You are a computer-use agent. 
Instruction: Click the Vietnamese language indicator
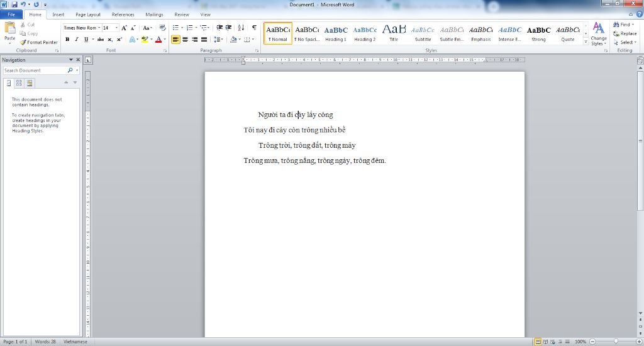[75, 342]
